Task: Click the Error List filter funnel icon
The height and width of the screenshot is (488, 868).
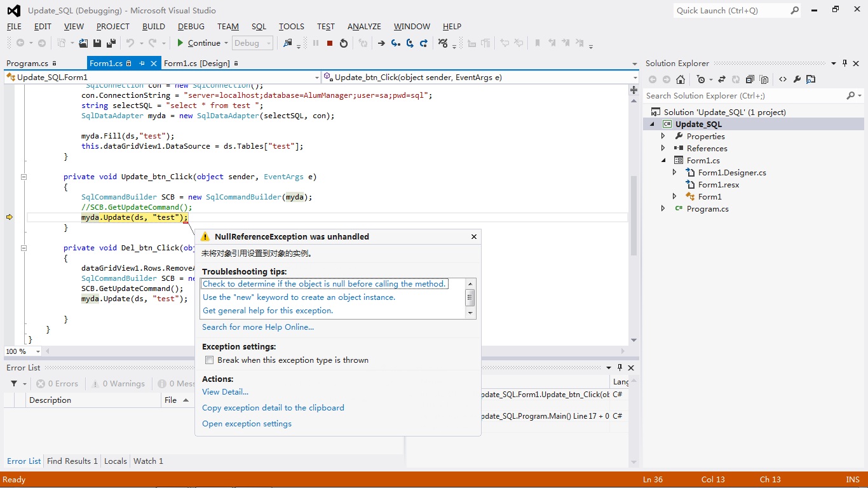Action: 14,384
